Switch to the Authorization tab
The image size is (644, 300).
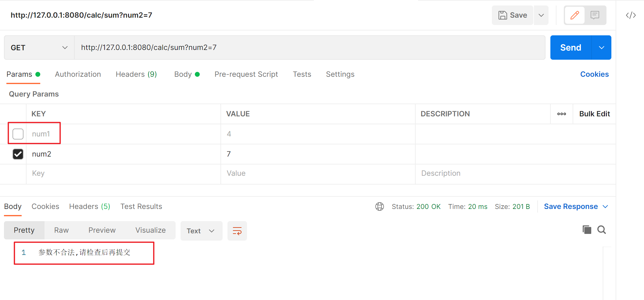tap(78, 74)
